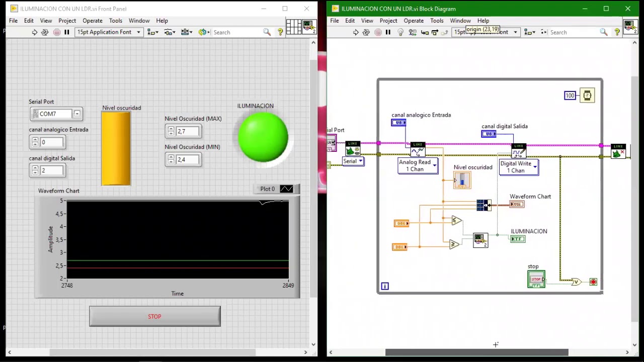The image size is (644, 362).
Task: Click Run Continuously in Block Diagram toolbar
Action: [366, 32]
